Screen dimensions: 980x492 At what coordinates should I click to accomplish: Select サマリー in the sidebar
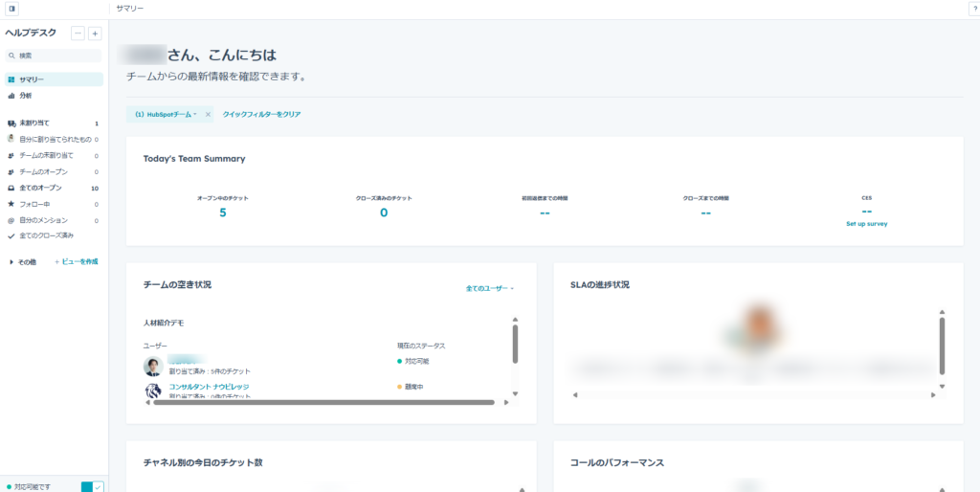54,79
